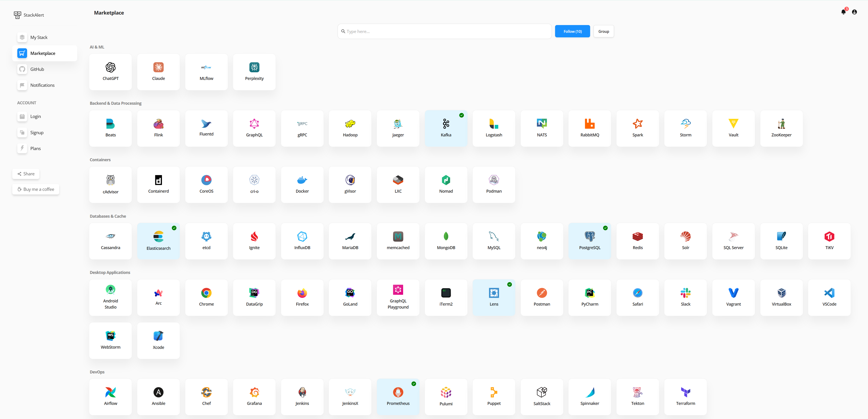The height and width of the screenshot is (419, 868).
Task: Select the TiKV card
Action: [x=829, y=241]
